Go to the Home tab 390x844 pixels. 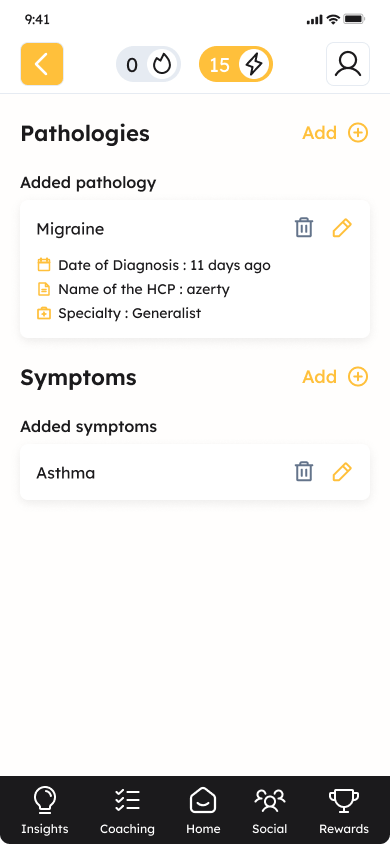[x=203, y=810]
